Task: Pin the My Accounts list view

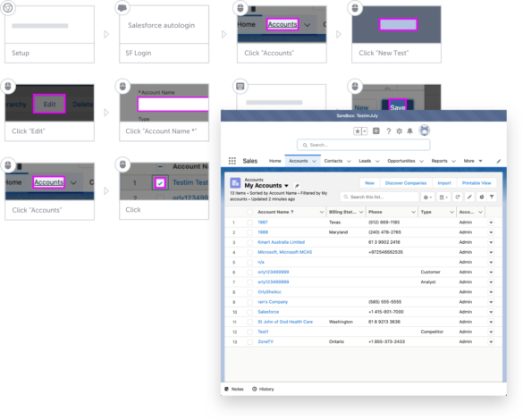Action: (297, 186)
